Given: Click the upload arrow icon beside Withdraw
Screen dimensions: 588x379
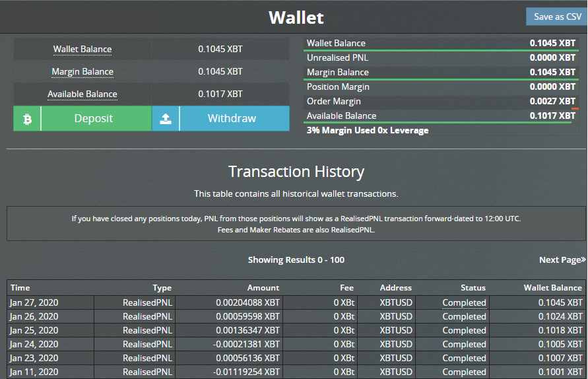Looking at the screenshot, I should click(x=166, y=119).
